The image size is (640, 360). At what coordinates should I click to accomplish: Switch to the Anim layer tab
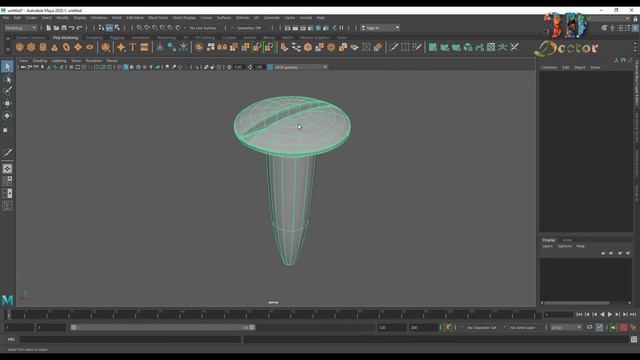tap(567, 240)
